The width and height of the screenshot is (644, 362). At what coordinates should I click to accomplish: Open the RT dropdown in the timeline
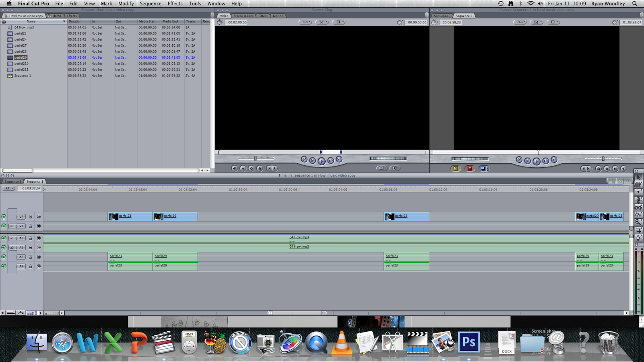8,188
